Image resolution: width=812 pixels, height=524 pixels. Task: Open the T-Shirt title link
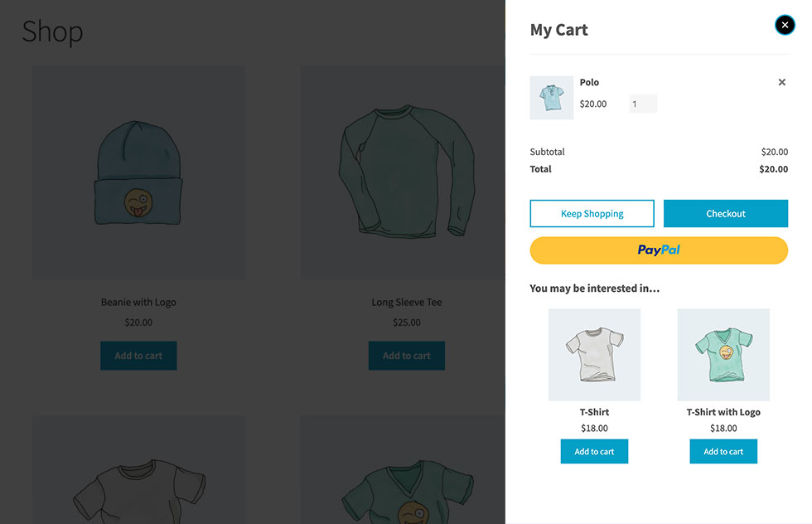click(x=594, y=412)
